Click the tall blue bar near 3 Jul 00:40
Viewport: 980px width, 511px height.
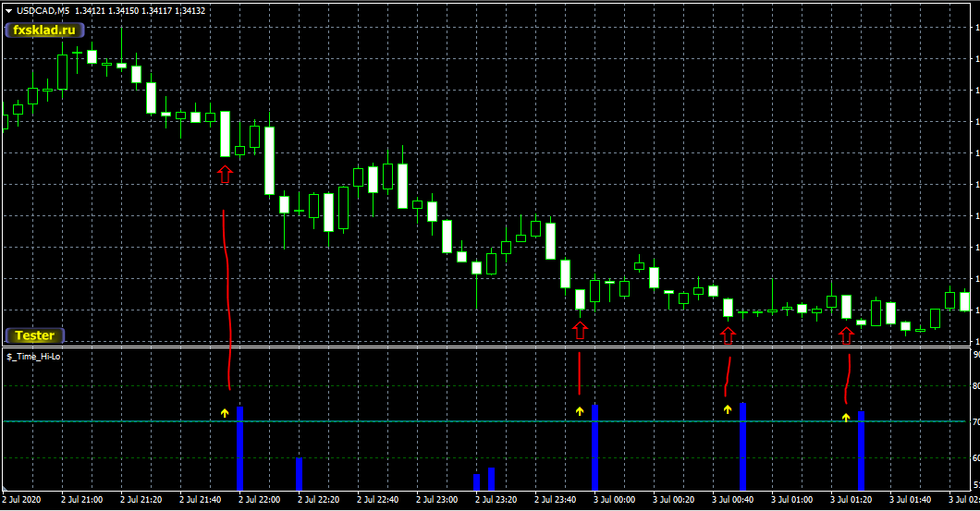(743, 446)
